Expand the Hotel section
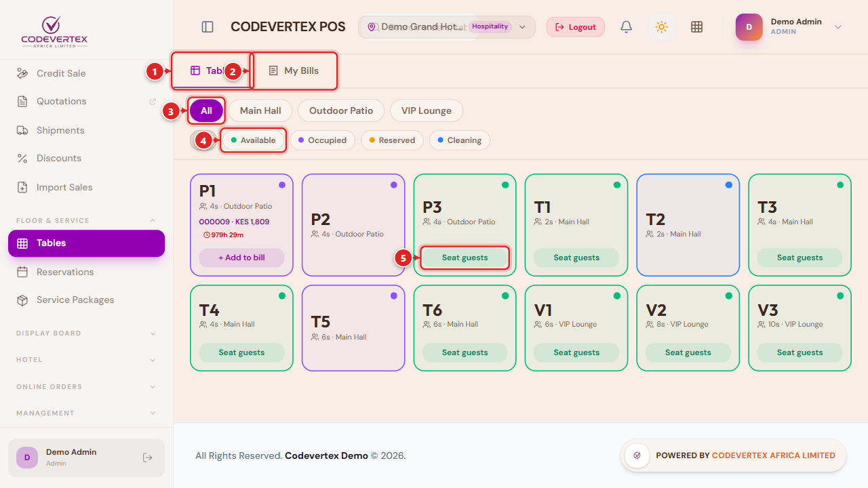The width and height of the screenshot is (868, 488). (x=87, y=360)
